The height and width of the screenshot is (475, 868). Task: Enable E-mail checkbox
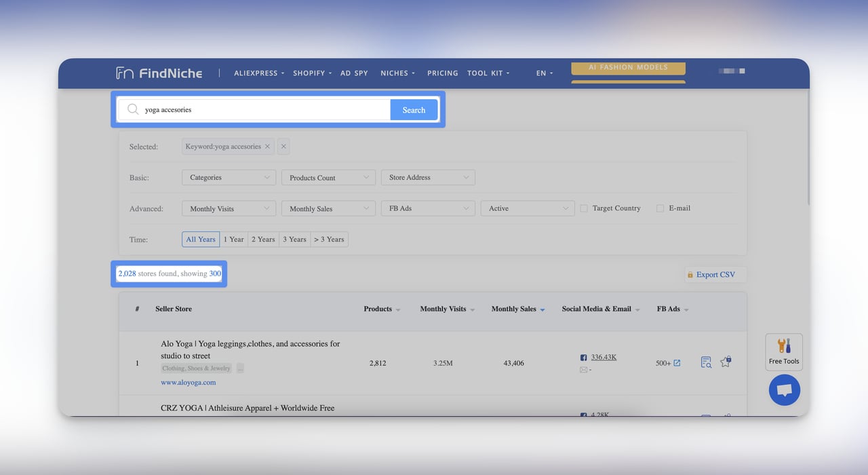(660, 208)
